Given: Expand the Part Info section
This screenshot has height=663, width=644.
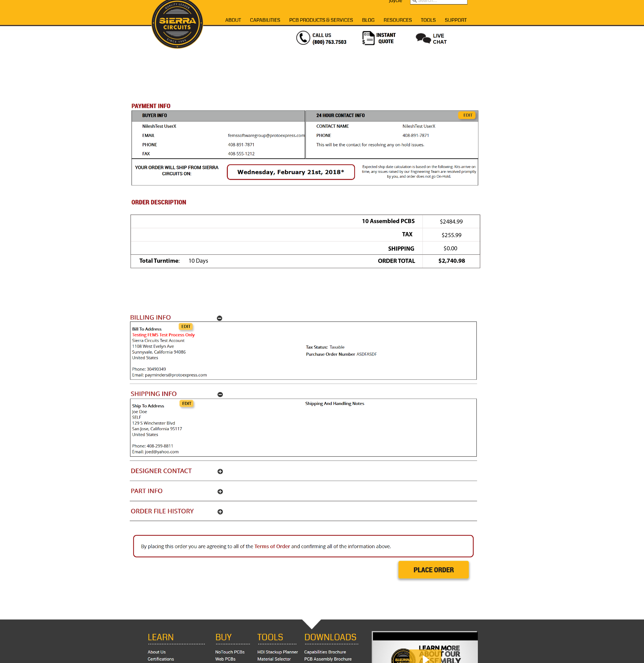Looking at the screenshot, I should (x=220, y=491).
